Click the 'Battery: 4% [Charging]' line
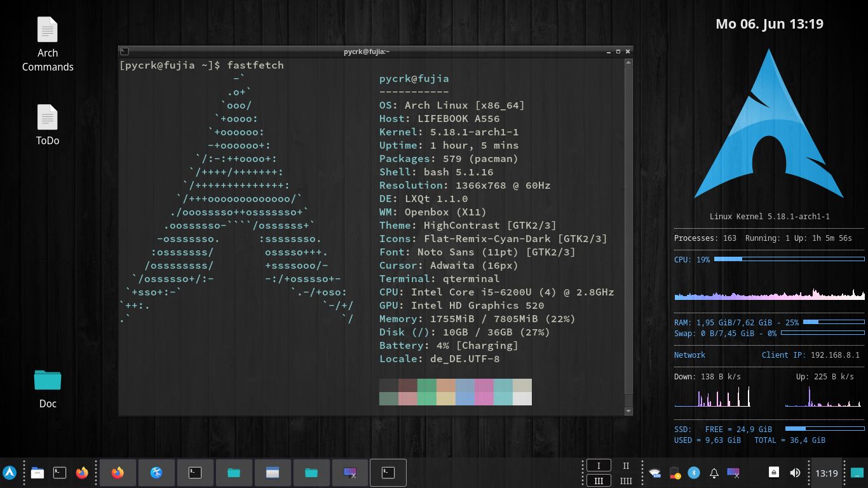Viewport: 868px width, 488px height. (x=449, y=345)
